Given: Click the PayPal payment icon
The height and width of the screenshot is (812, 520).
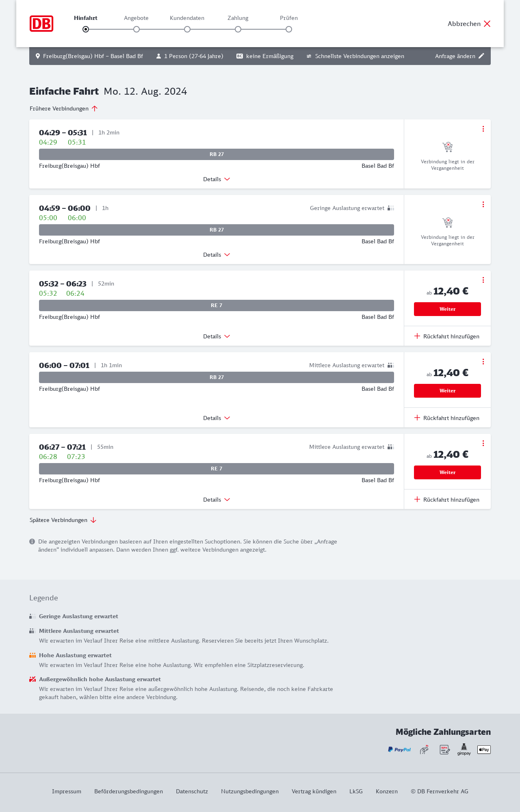Looking at the screenshot, I should point(399,749).
